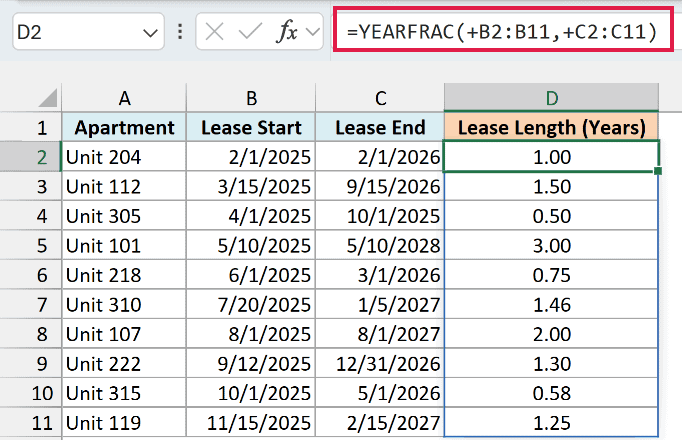Select cell containing Unit 315

click(x=124, y=393)
